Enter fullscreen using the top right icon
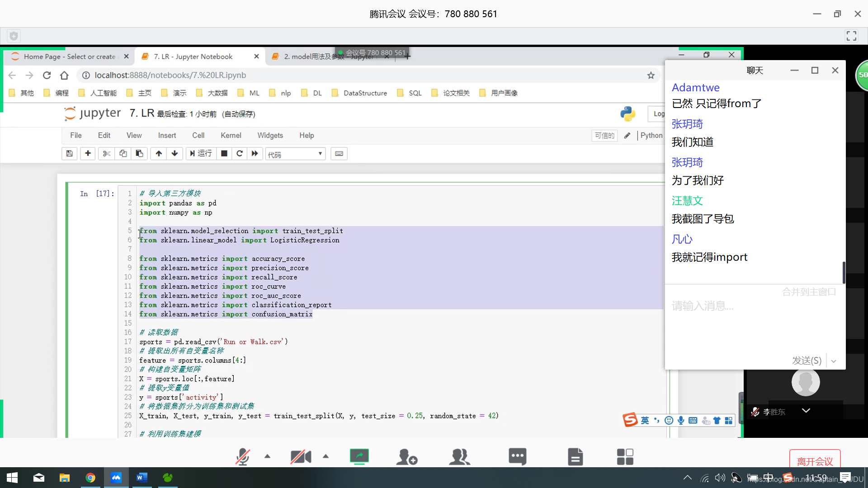This screenshot has width=868, height=488. tap(852, 36)
